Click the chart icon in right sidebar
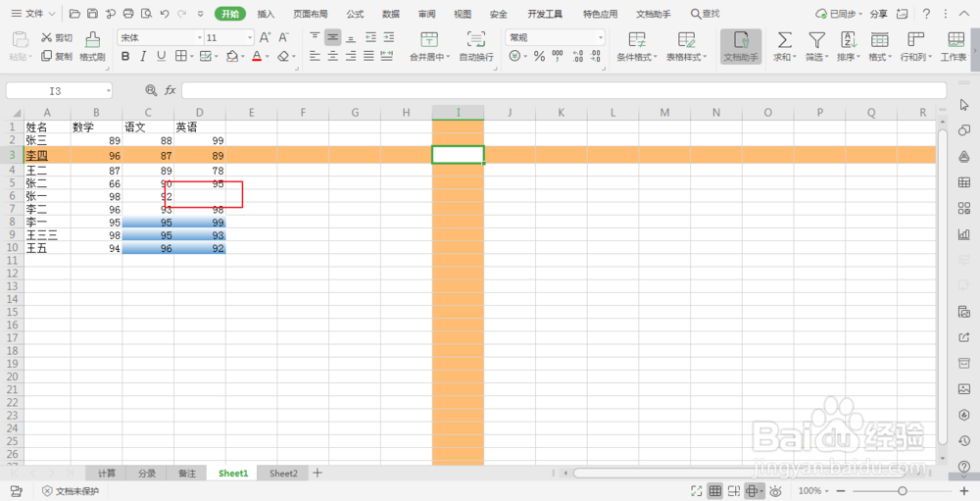The height and width of the screenshot is (501, 980). 963,234
